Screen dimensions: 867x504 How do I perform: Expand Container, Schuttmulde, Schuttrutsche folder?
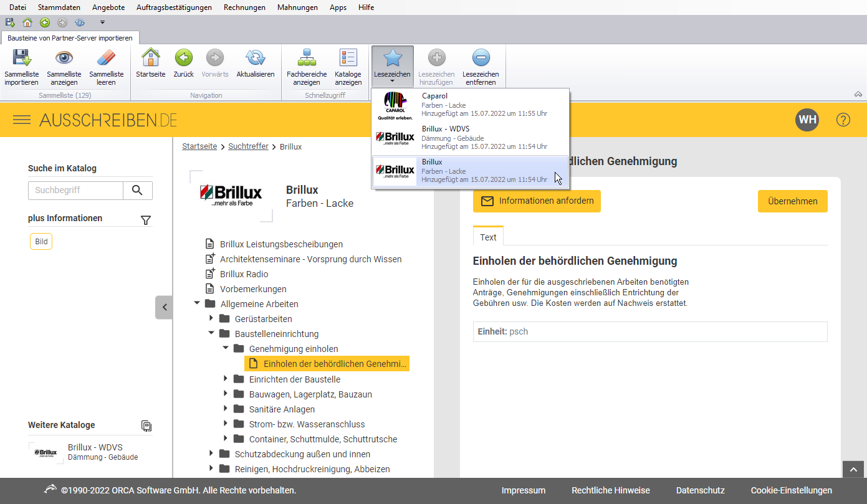[226, 439]
